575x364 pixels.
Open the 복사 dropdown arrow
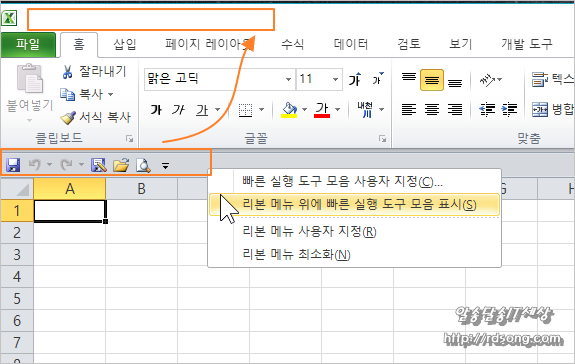coord(111,95)
